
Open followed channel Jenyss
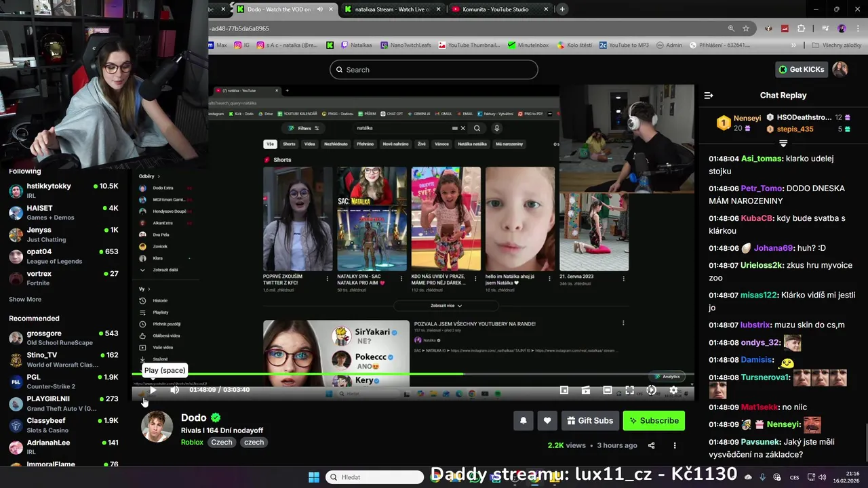(64, 235)
